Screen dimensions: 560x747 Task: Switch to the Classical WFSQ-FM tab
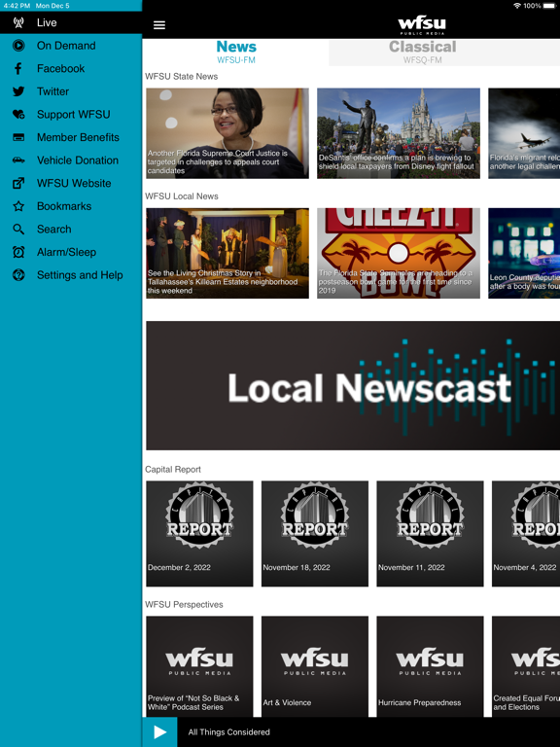tap(422, 52)
